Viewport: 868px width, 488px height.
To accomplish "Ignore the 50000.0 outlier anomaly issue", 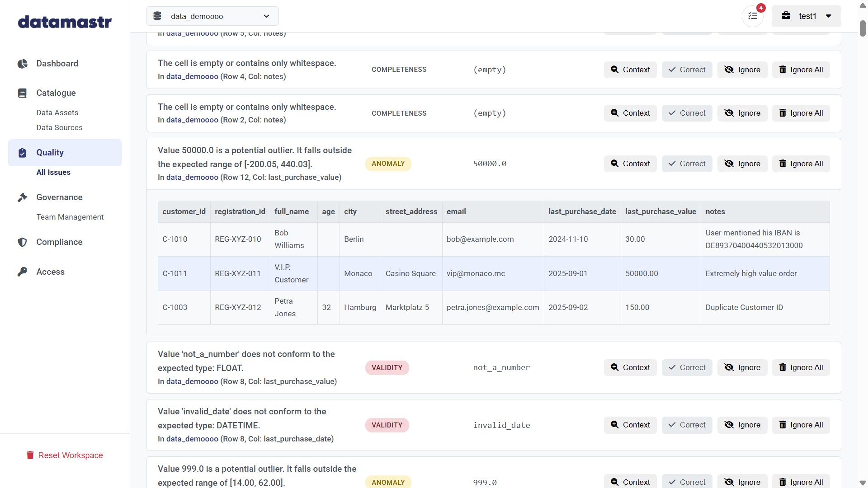I will (742, 164).
